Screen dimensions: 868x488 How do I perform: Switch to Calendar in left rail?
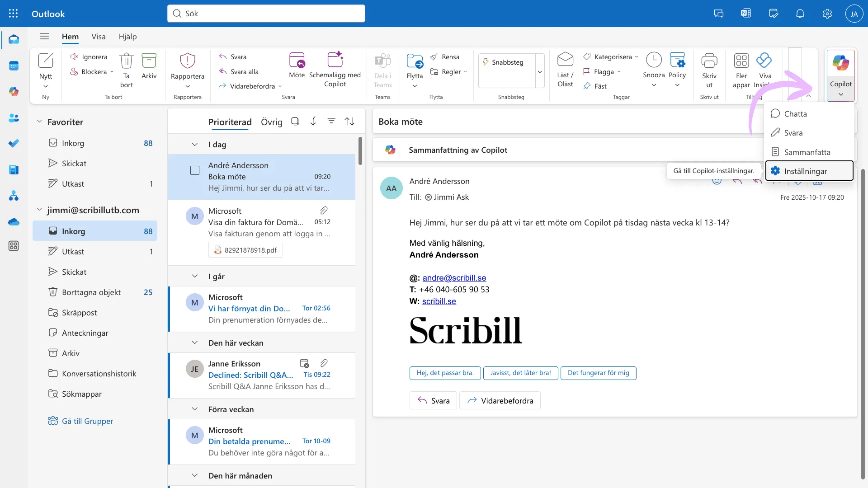tap(14, 66)
